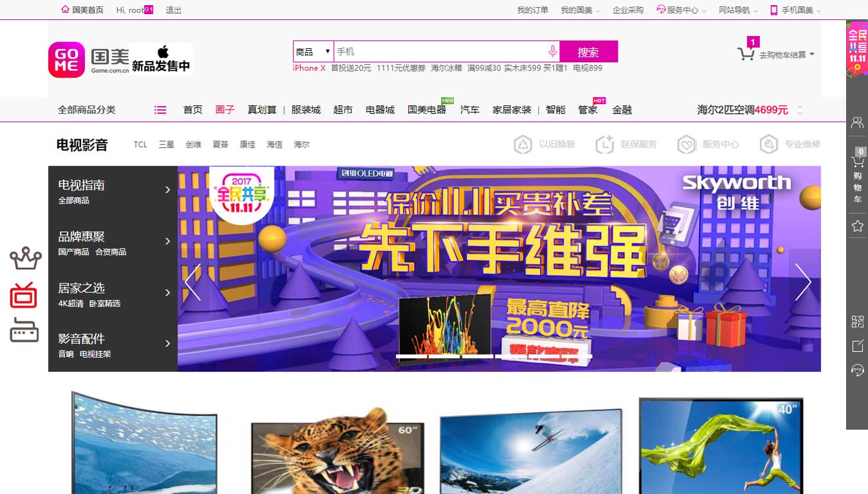Click the Skyworth main promo banner
Viewport: 868px width, 494px height.
499,269
